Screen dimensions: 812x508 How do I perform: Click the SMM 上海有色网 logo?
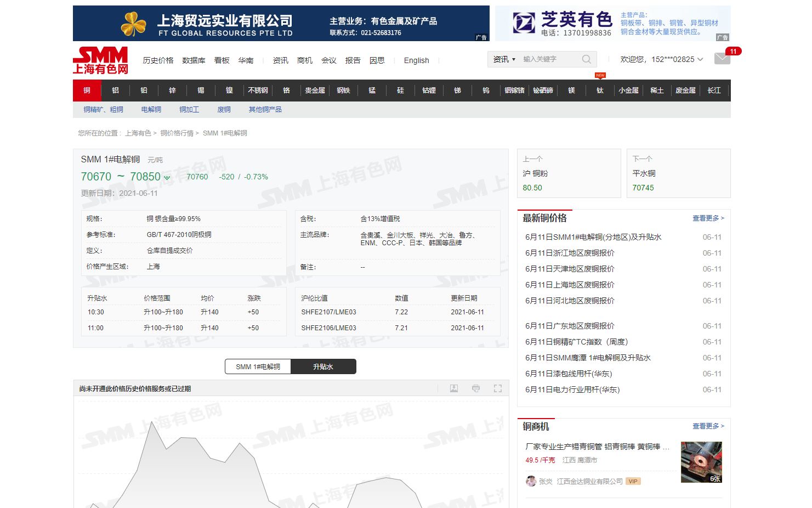point(100,60)
